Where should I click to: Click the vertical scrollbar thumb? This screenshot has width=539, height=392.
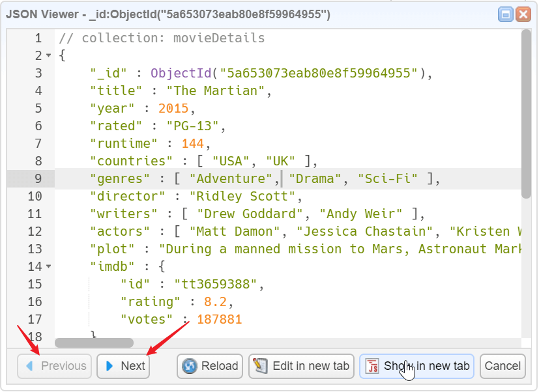pos(526,114)
